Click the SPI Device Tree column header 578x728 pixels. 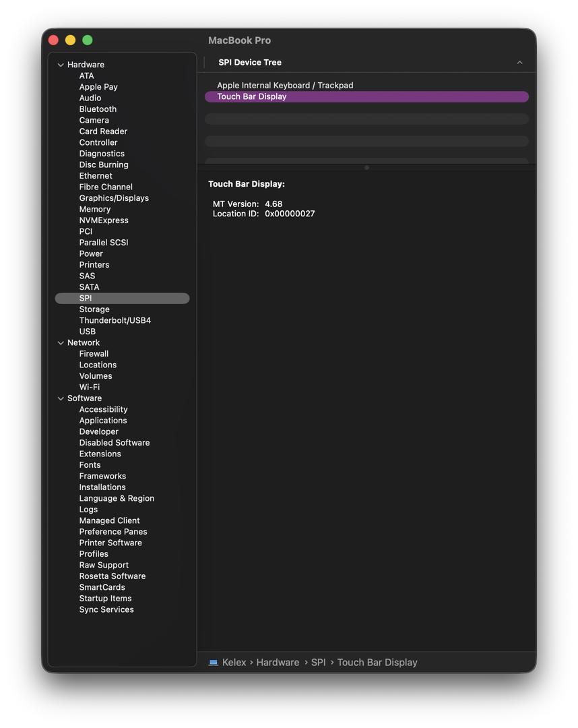click(x=250, y=63)
